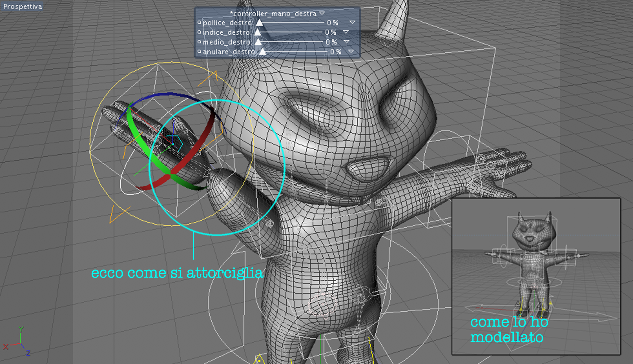The image size is (633, 364).
Task: Expand the pollice_destro dropdown arrow
Action: click(x=352, y=22)
